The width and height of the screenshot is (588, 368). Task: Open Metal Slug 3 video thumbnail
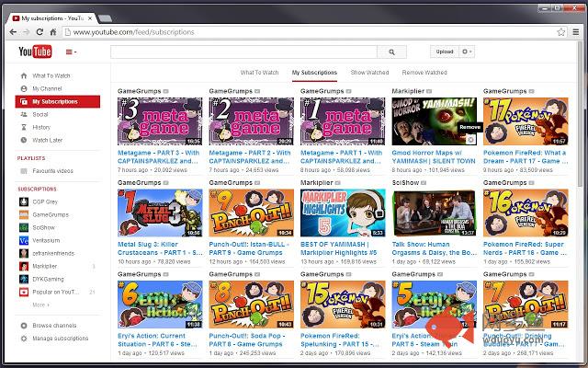(160, 213)
